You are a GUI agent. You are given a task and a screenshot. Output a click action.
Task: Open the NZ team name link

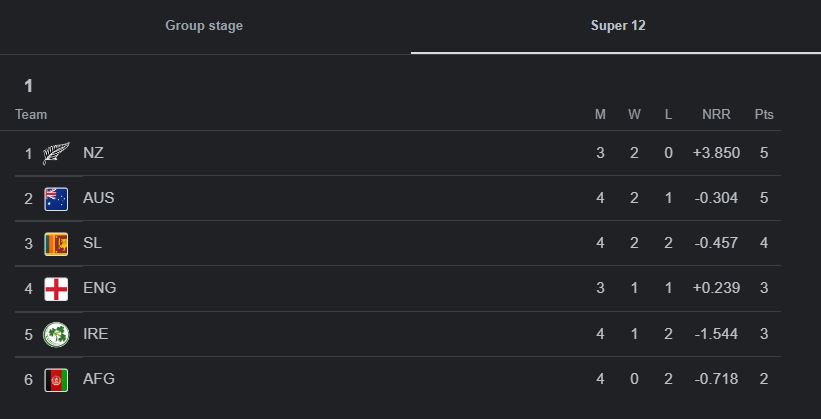93,153
